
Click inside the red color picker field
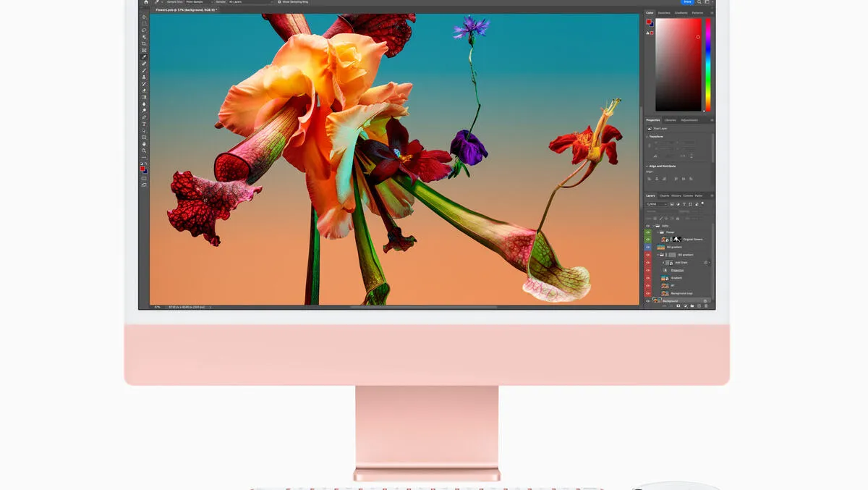678,65
